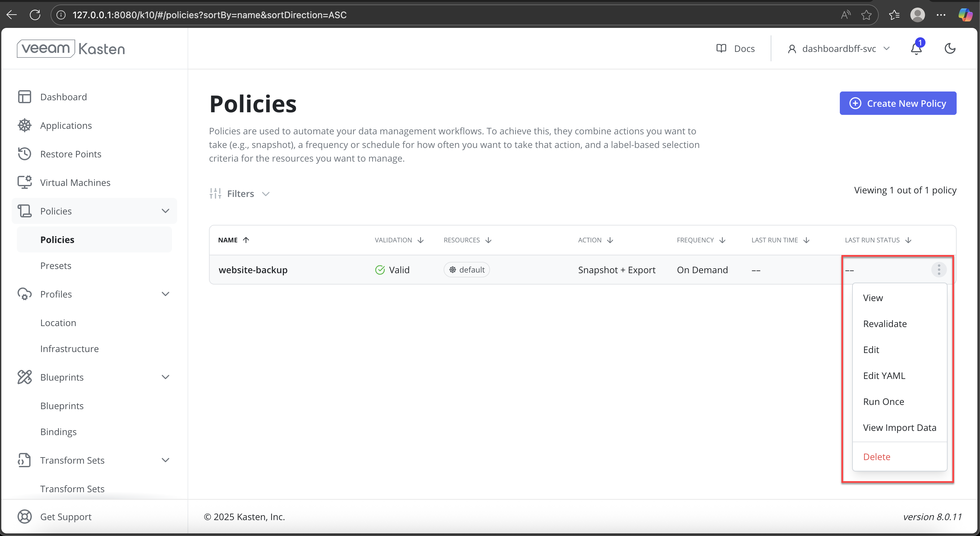Image resolution: width=980 pixels, height=536 pixels.
Task: Click the Applications helm wheel icon
Action: tap(25, 126)
